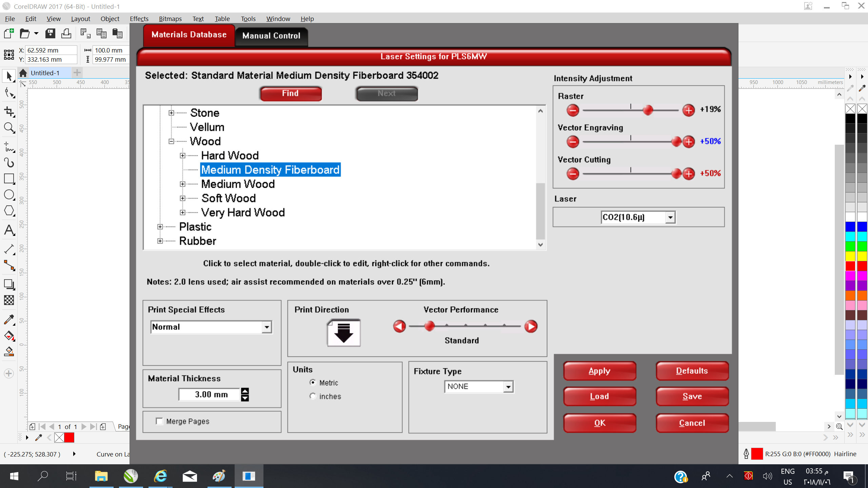Expand the Rubber material node

click(160, 241)
